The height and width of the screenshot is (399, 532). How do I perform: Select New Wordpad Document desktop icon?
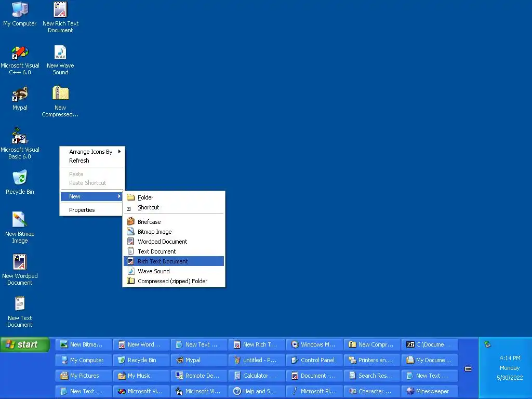pyautogui.click(x=20, y=270)
